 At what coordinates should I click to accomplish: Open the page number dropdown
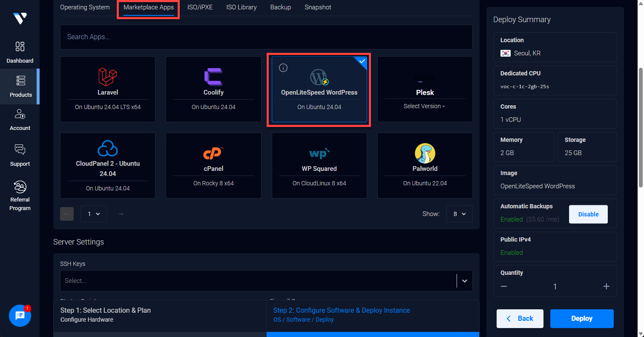point(94,214)
